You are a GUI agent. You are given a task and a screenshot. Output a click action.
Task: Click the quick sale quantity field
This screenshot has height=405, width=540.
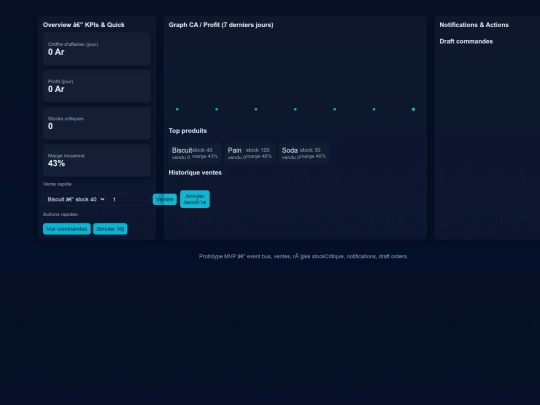129,199
